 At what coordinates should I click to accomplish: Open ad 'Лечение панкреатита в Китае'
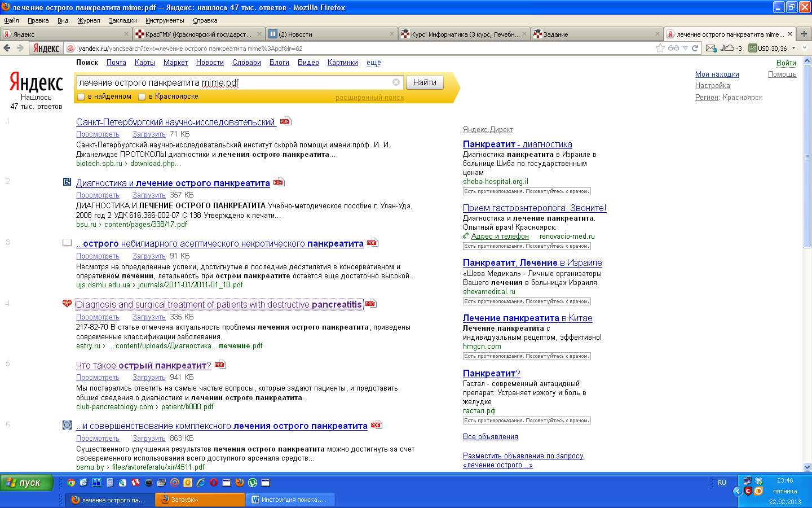pyautogui.click(x=527, y=318)
